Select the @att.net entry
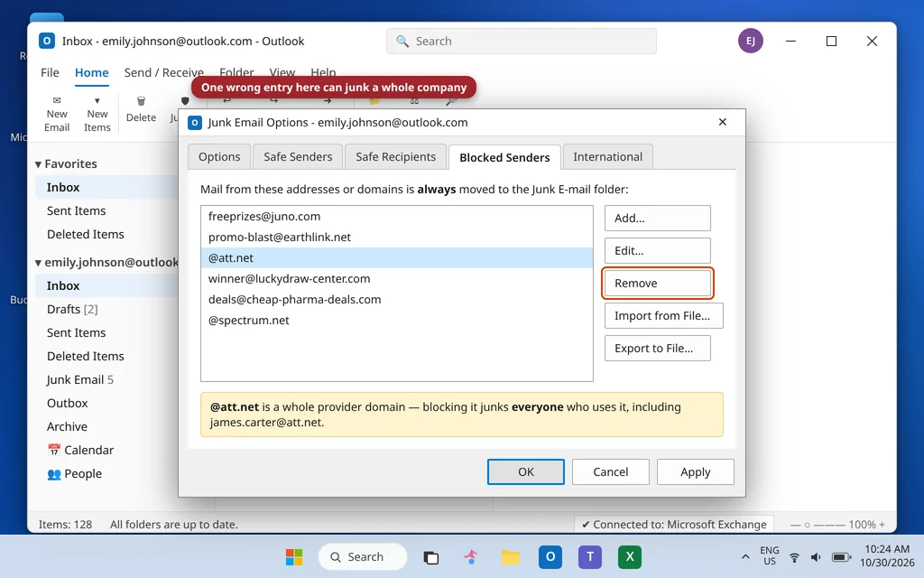 397,257
